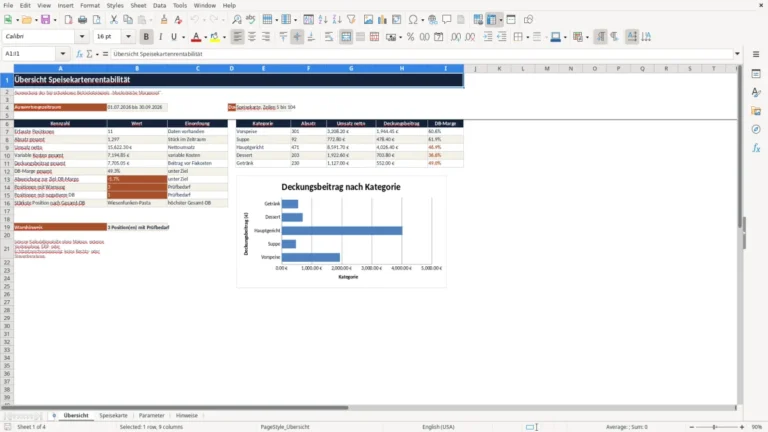Switch to the Hinweise sheet tab

click(187, 415)
